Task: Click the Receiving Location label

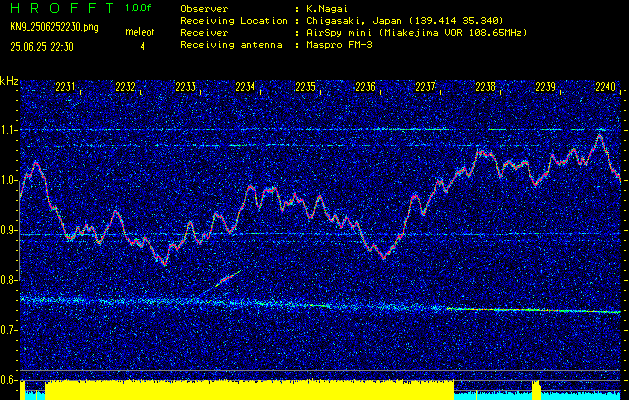Action: click(x=234, y=20)
